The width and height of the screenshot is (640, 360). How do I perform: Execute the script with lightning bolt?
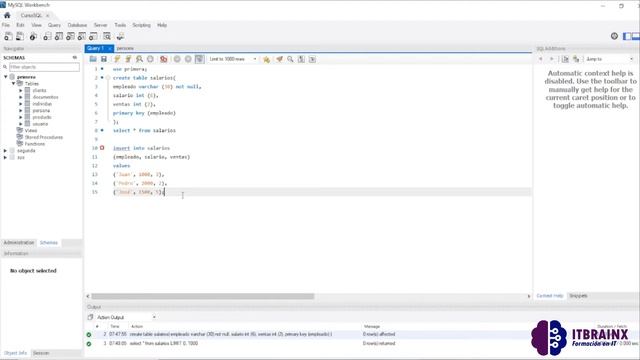pyautogui.click(x=117, y=59)
